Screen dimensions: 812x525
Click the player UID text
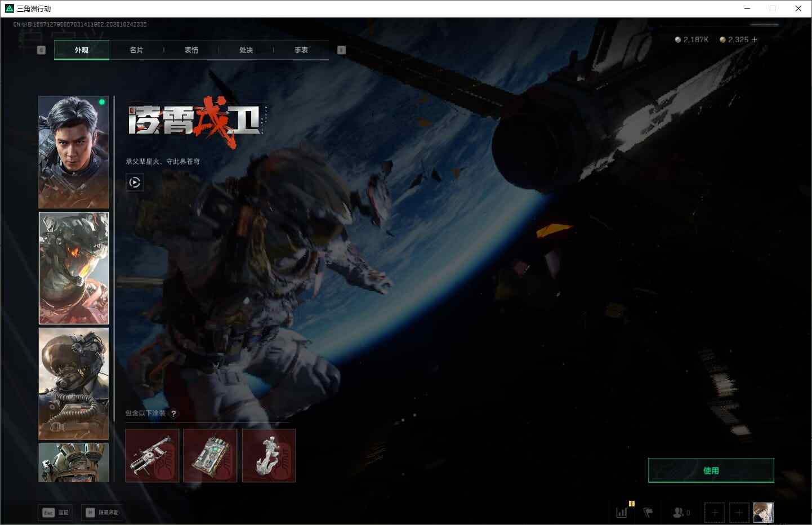pos(80,24)
